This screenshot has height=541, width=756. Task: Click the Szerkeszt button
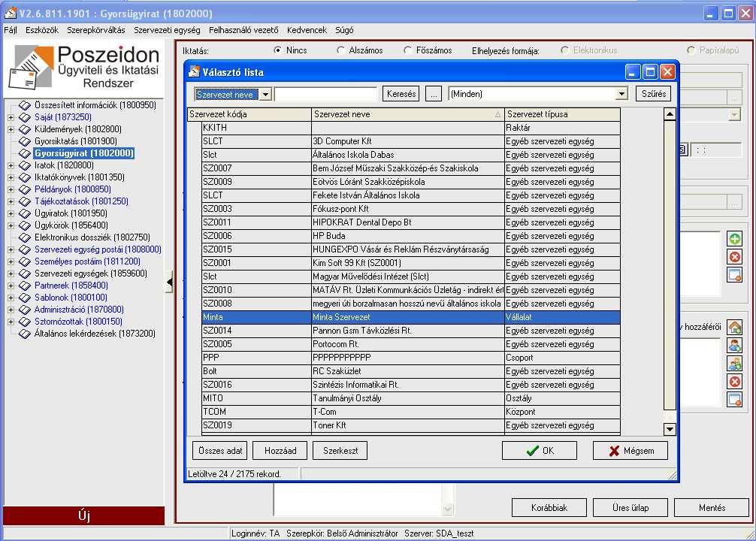(340, 451)
